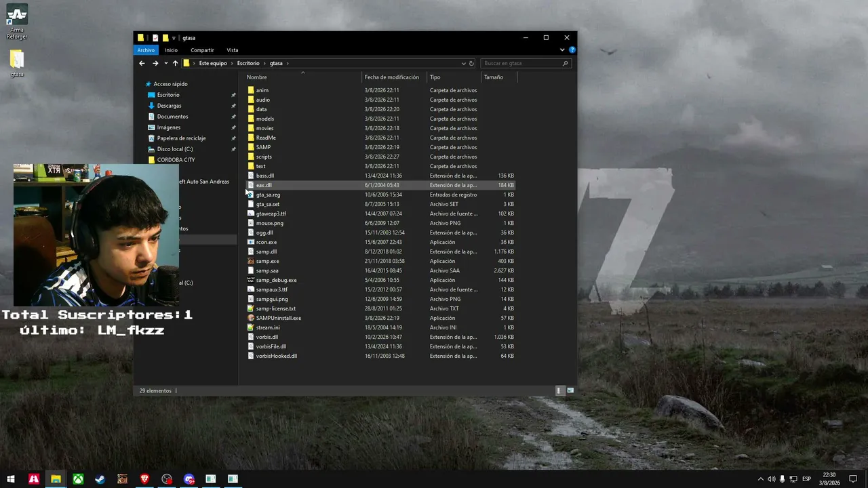Image resolution: width=868 pixels, height=488 pixels.
Task: Open Escritorio in the navigation pane
Action: point(168,95)
